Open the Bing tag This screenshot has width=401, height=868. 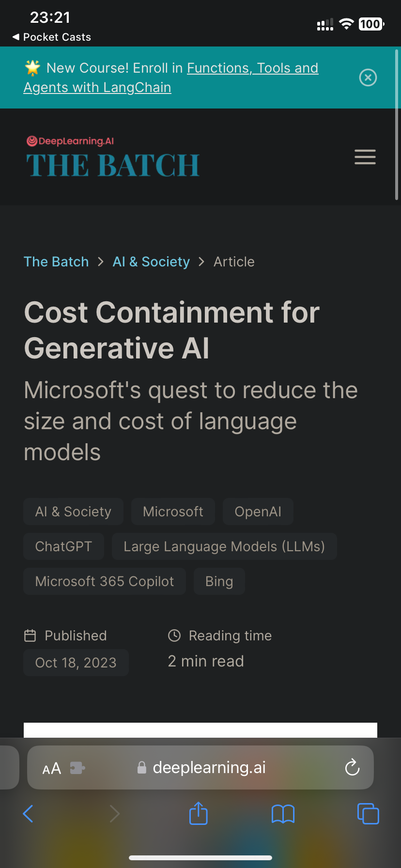point(219,581)
